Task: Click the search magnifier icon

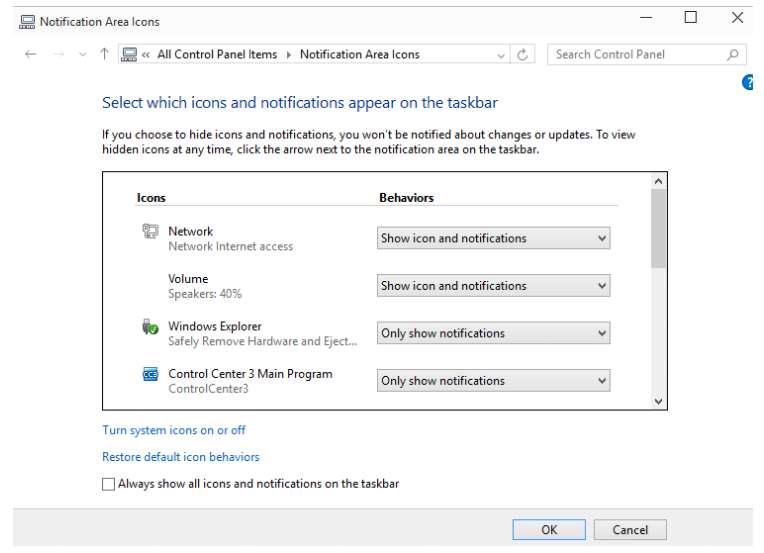Action: click(x=733, y=55)
